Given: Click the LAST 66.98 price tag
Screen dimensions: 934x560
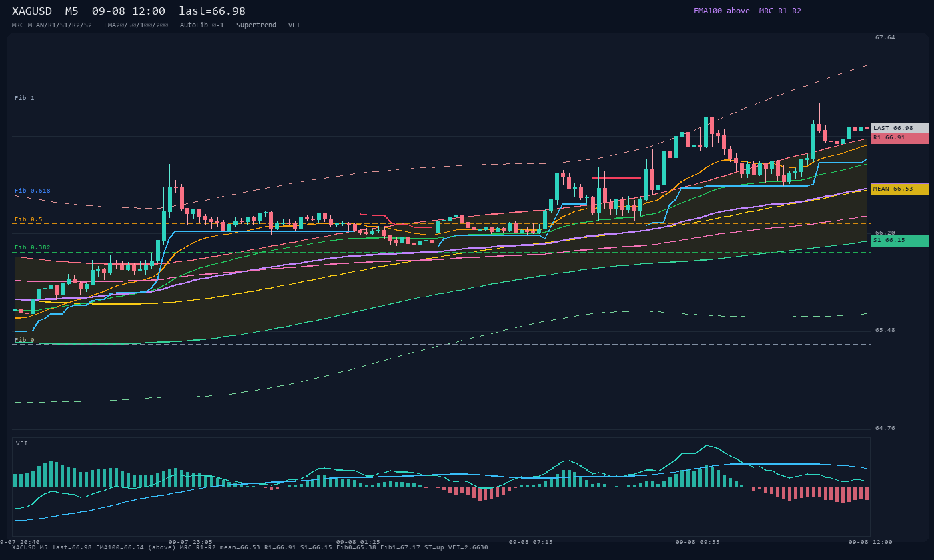Looking at the screenshot, I should [900, 128].
